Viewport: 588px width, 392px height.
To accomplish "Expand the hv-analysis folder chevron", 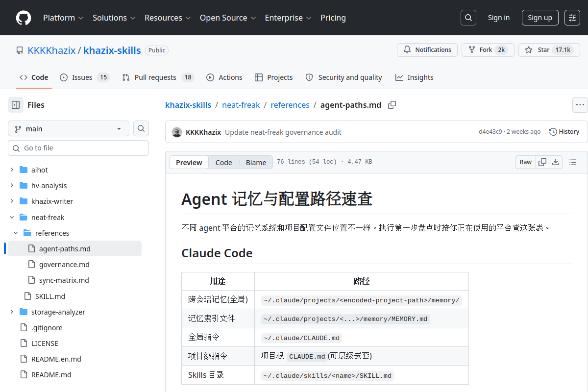I will (12, 186).
